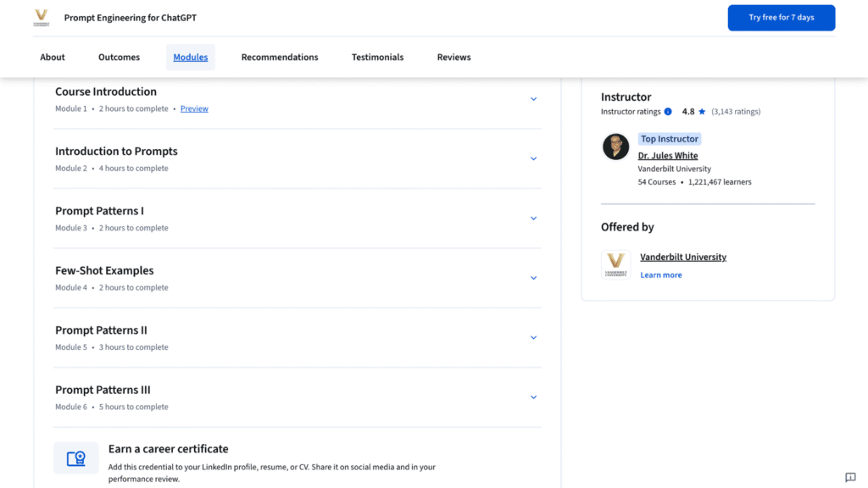Click the Few-Shot Examples heading
868x488 pixels.
click(x=104, y=271)
